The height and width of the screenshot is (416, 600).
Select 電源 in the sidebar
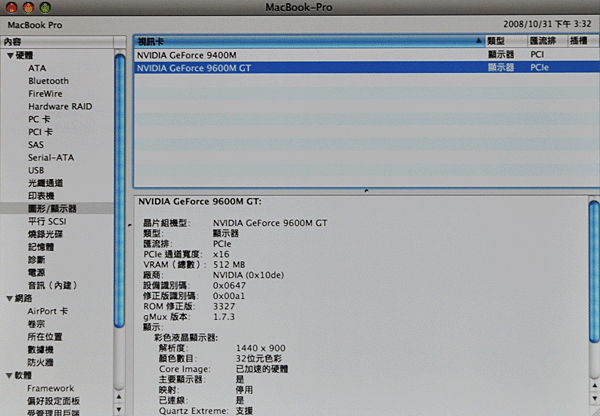click(37, 272)
